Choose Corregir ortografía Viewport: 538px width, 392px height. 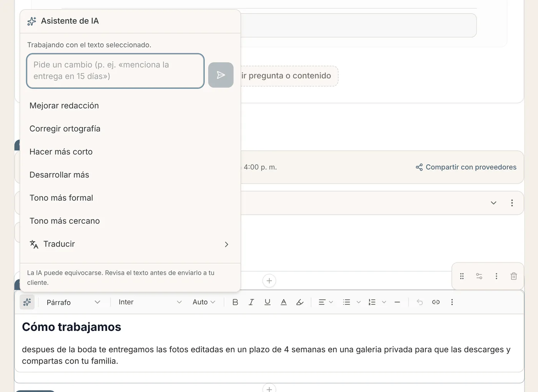click(130, 129)
